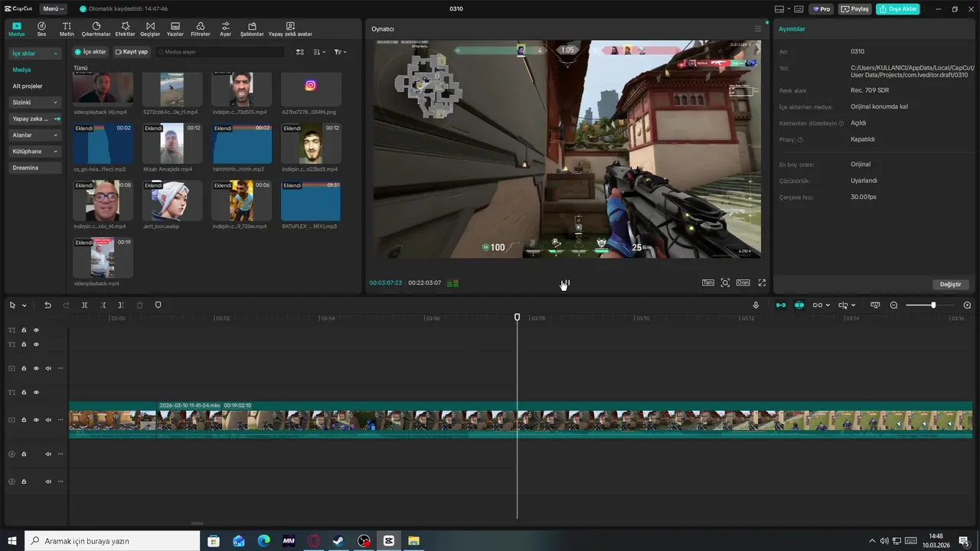Screen dimensions: 980x551
Task: Open the Geçişler transitions tab
Action: (150, 29)
